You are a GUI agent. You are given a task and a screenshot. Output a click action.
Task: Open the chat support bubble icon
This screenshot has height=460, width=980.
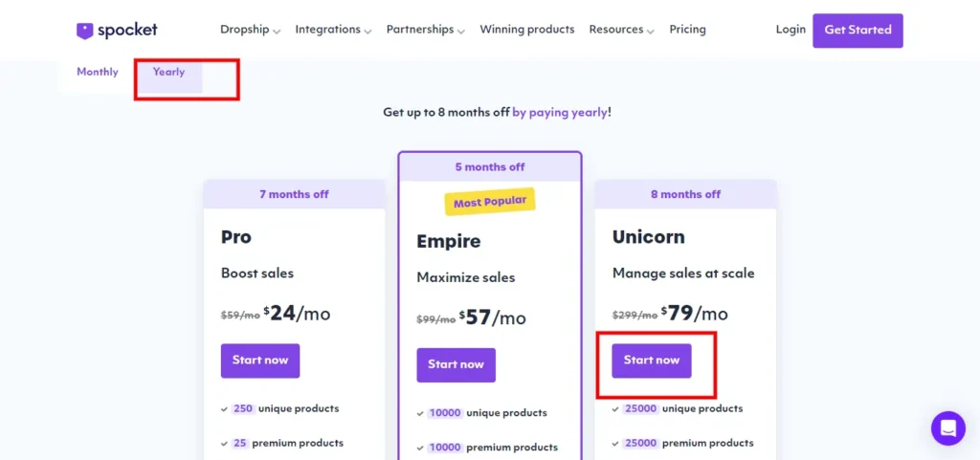click(x=947, y=427)
